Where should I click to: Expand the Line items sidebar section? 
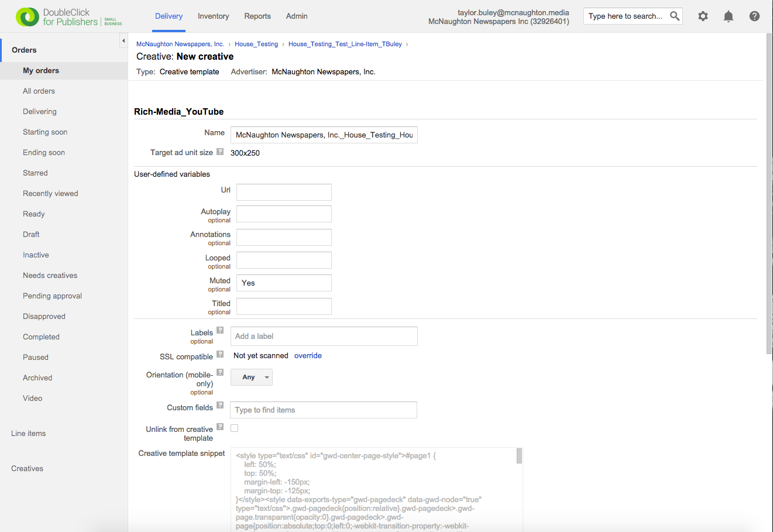[x=28, y=434]
